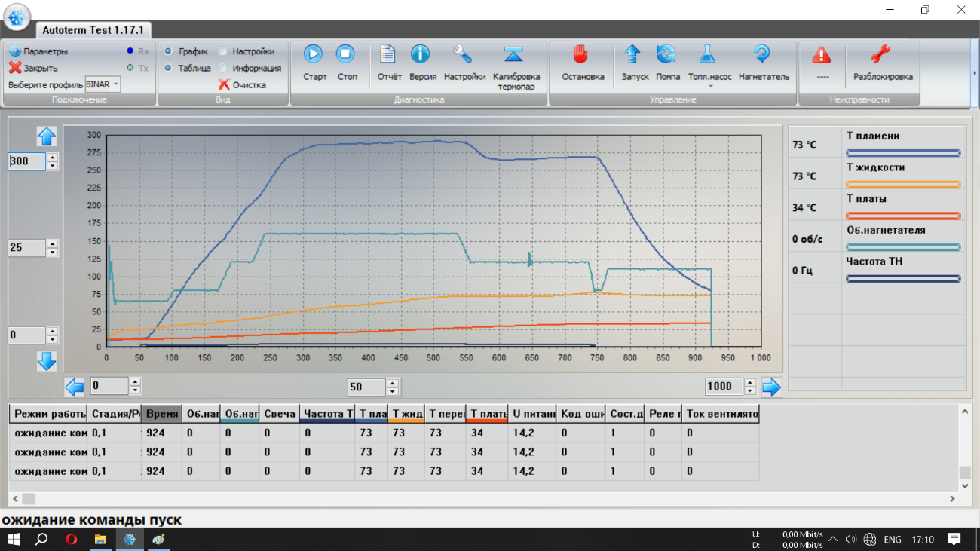Viewport: 980px width, 551px height.
Task: Activate the Помпа icon
Action: pos(666,54)
